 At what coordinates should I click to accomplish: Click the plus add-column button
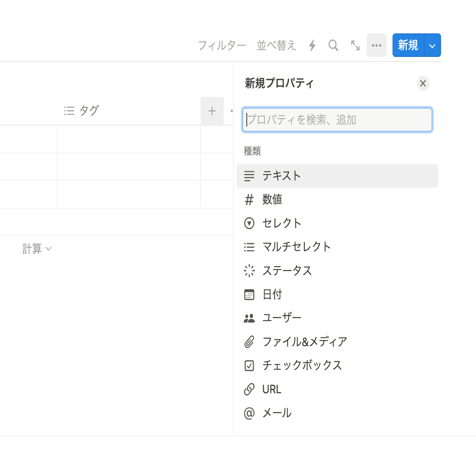pyautogui.click(x=212, y=111)
